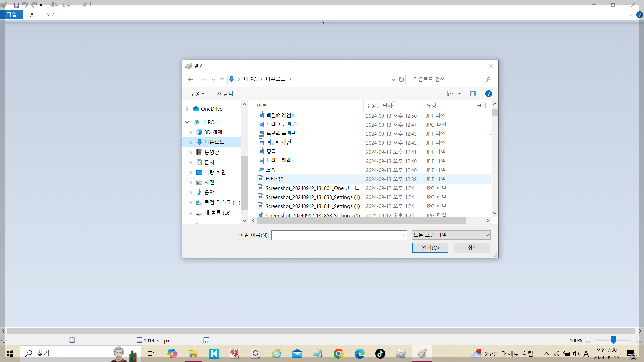Open the dialog help icon

(488, 94)
